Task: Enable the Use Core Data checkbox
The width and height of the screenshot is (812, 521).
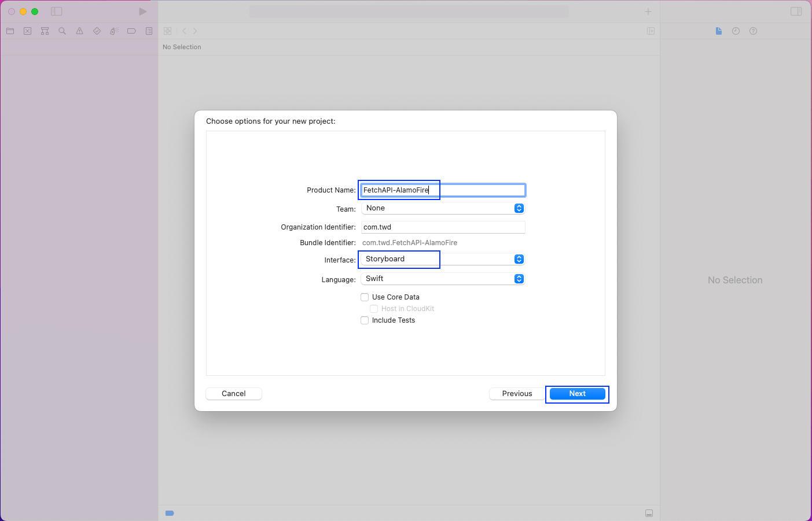Action: click(365, 297)
